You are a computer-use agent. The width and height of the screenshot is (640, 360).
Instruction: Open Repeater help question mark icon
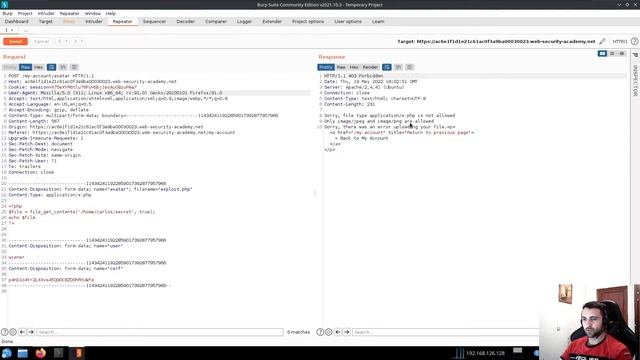click(x=634, y=42)
